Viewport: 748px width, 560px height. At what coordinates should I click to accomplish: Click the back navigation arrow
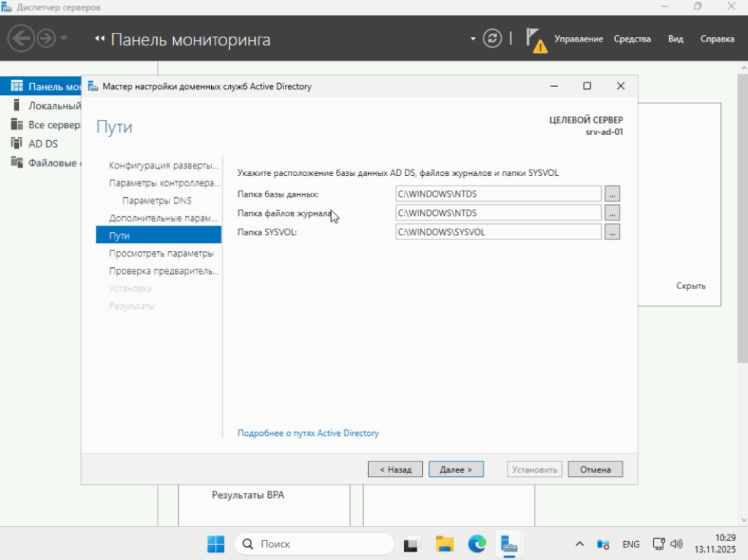(21, 37)
